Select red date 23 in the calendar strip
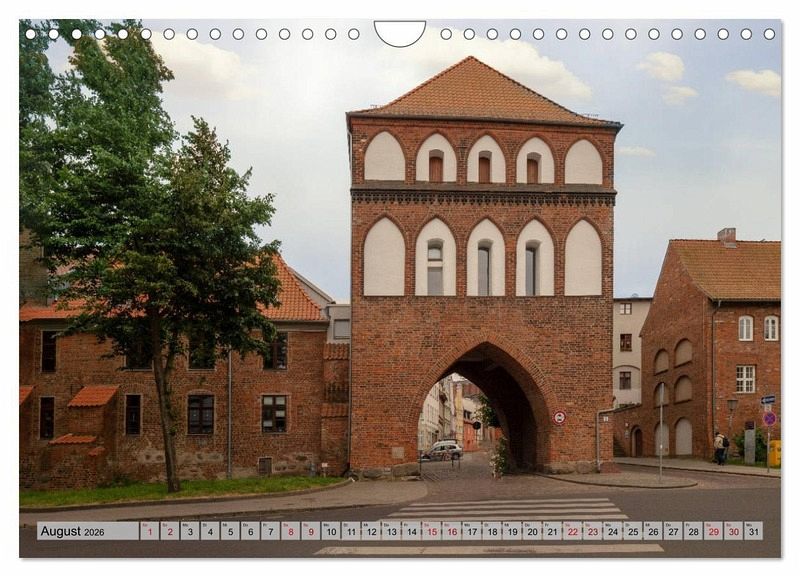 coord(593,531)
